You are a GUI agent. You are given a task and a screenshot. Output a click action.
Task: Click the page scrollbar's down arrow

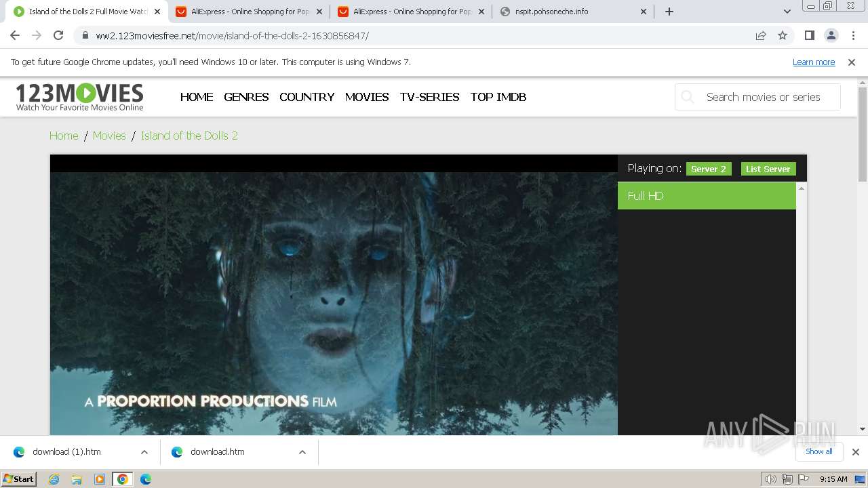pos(863,428)
